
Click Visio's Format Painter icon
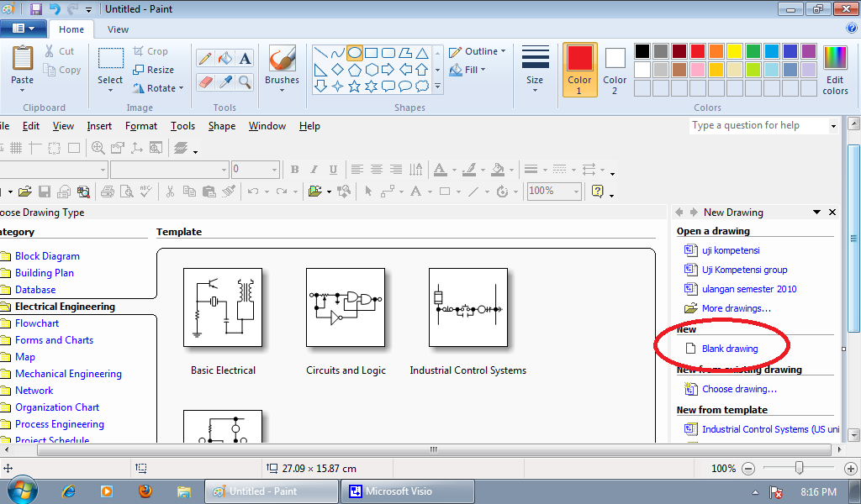point(228,191)
